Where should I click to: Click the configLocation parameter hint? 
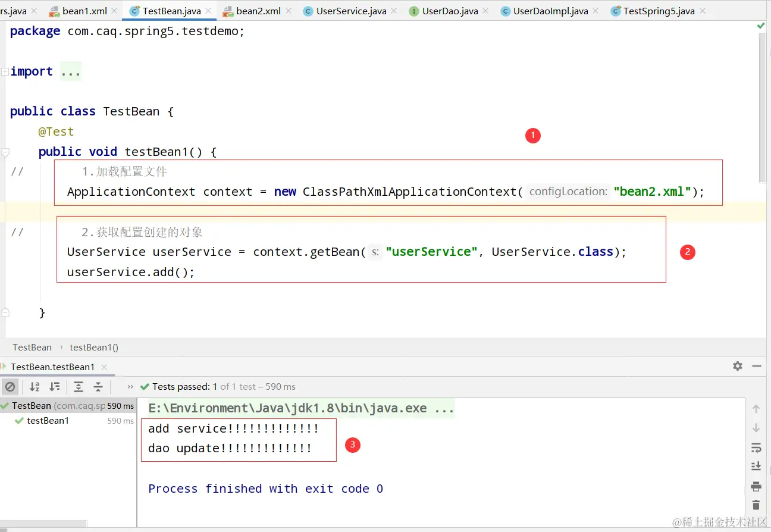coord(568,192)
